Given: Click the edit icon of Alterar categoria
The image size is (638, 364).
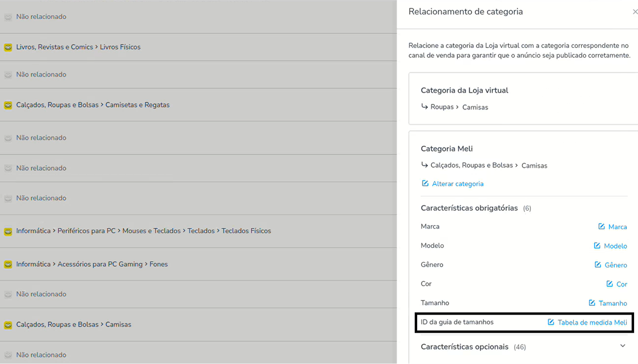Looking at the screenshot, I should click(x=425, y=183).
